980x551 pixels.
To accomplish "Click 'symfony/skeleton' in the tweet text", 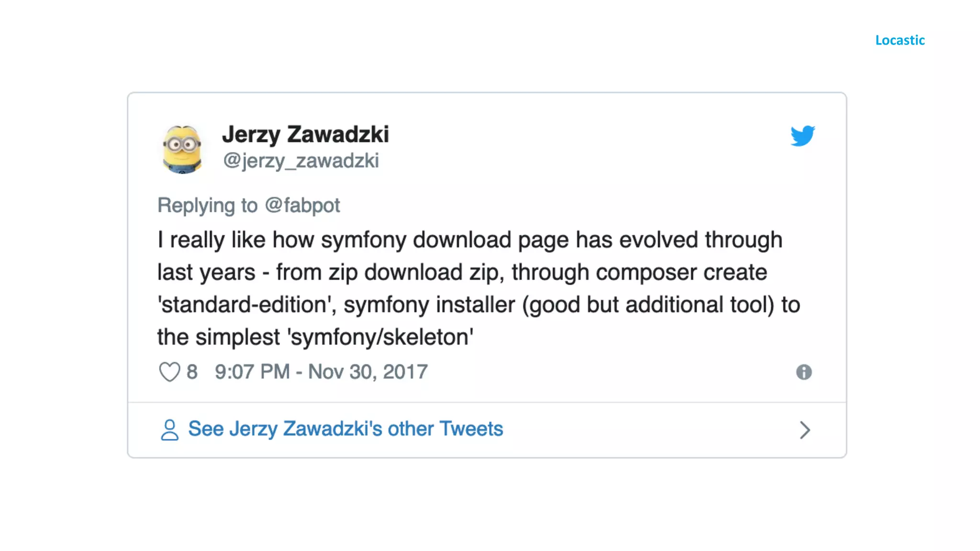I will (x=380, y=337).
